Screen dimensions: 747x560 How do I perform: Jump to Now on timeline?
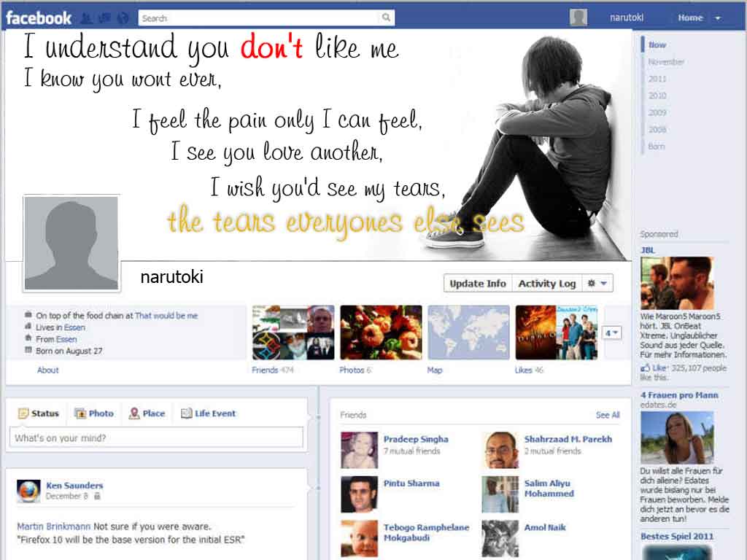(x=657, y=44)
